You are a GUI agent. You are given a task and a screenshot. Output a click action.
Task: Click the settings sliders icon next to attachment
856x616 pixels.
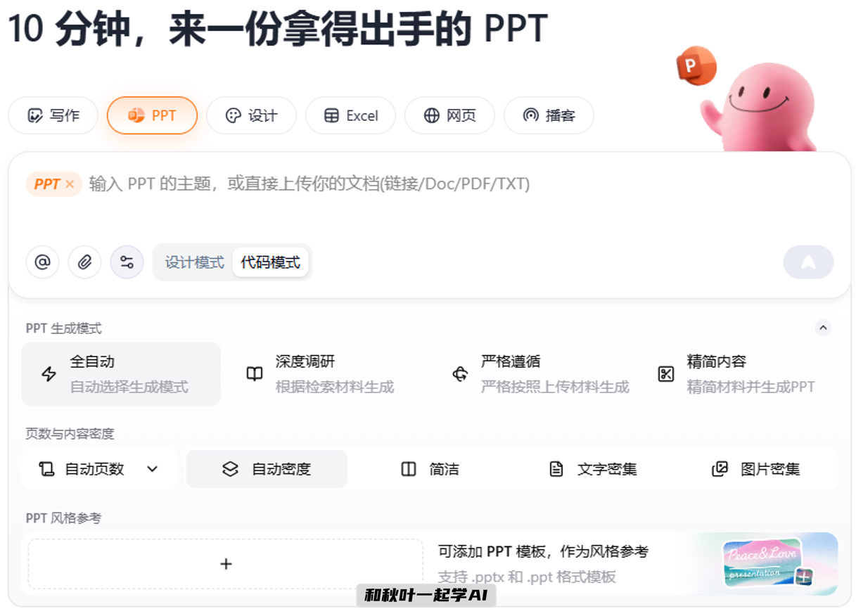click(127, 262)
